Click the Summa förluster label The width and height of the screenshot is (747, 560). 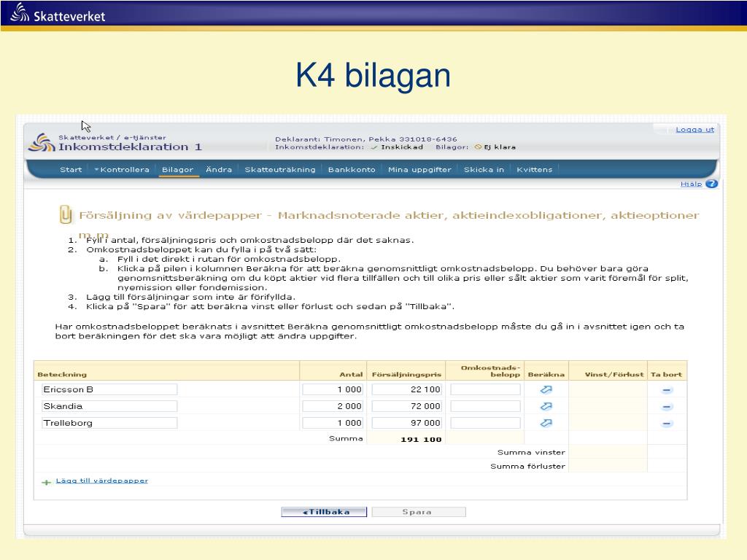[x=528, y=466]
